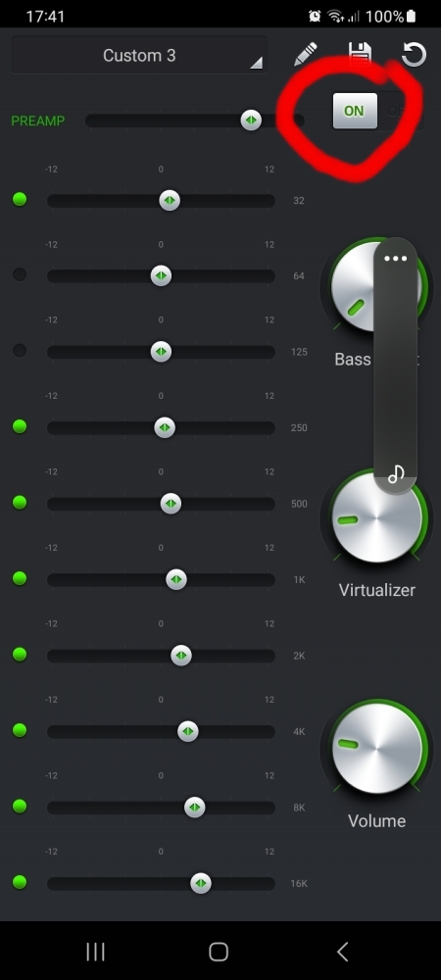Tap the pencil edit preset icon
441x980 pixels.
click(306, 54)
